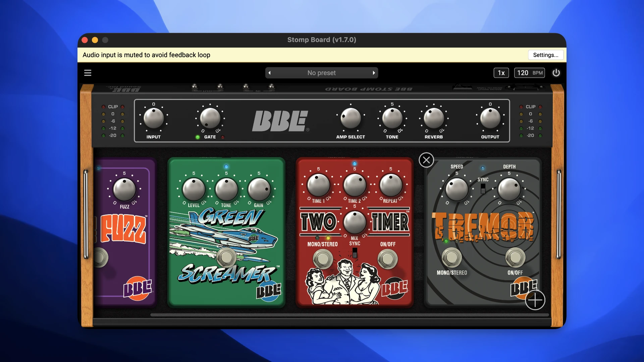
Task: Select previous preset with left arrow
Action: coord(269,73)
